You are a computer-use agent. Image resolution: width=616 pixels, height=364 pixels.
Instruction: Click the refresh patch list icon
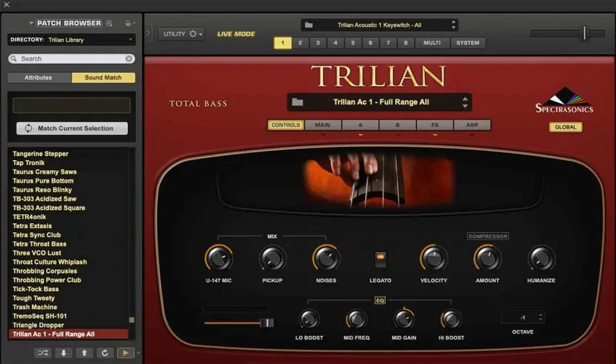[x=104, y=353]
